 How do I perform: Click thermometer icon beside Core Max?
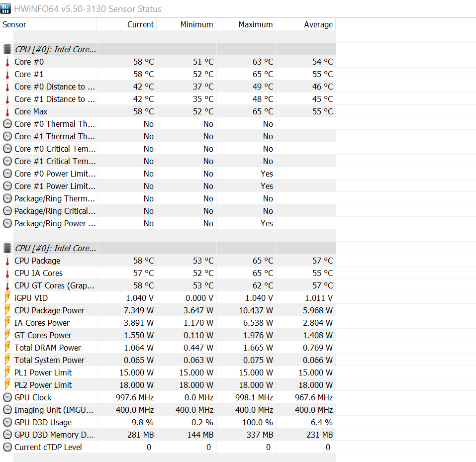pos(7,112)
